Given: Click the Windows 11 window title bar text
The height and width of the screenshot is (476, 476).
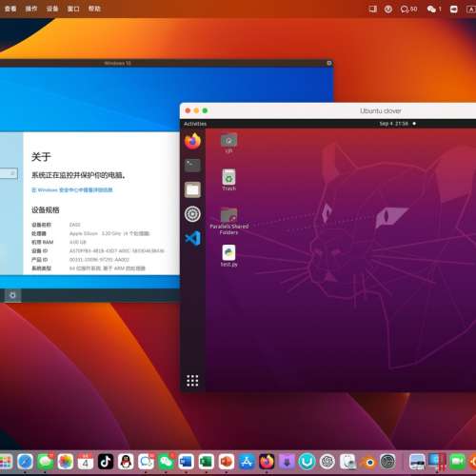Looking at the screenshot, I should (117, 63).
